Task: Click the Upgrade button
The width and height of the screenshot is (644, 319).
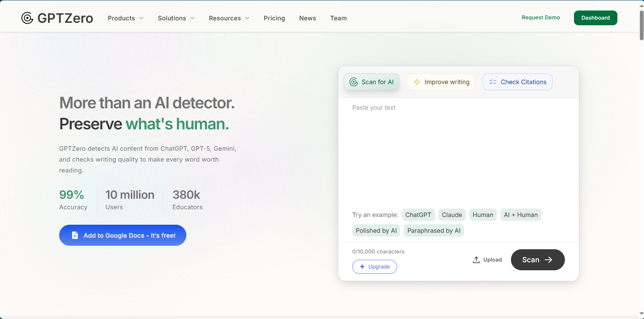Action: tap(375, 267)
